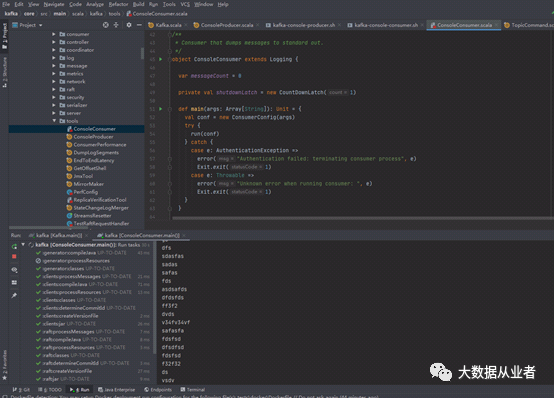The width and height of the screenshot is (554, 398).
Task: Expand the security folder
Action: point(54,97)
